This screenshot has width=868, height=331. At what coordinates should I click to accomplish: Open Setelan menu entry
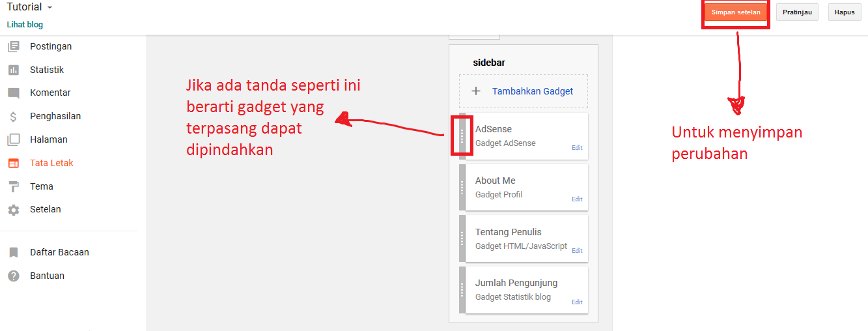(x=46, y=209)
